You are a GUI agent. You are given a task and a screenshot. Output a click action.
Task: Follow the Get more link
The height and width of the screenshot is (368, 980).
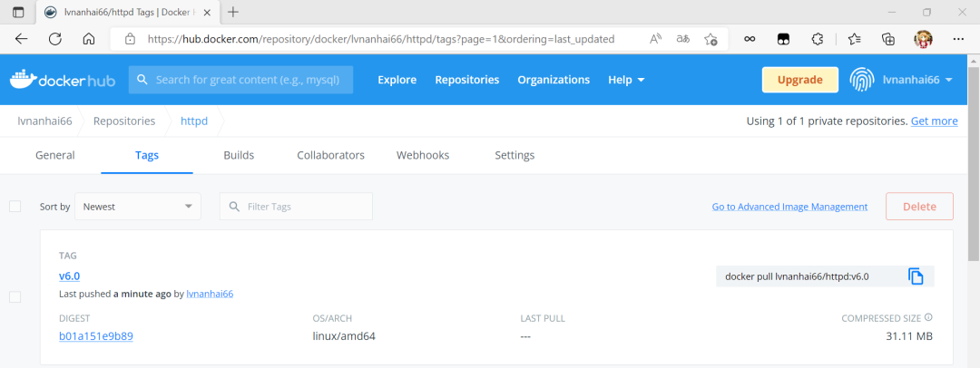(935, 121)
